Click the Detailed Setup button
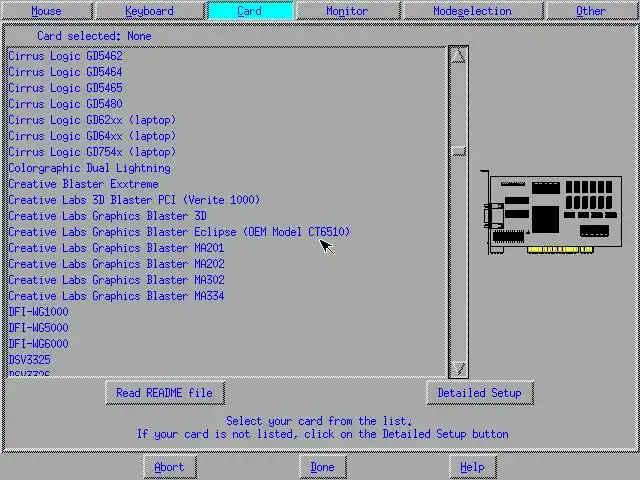This screenshot has height=480, width=640. click(480, 393)
